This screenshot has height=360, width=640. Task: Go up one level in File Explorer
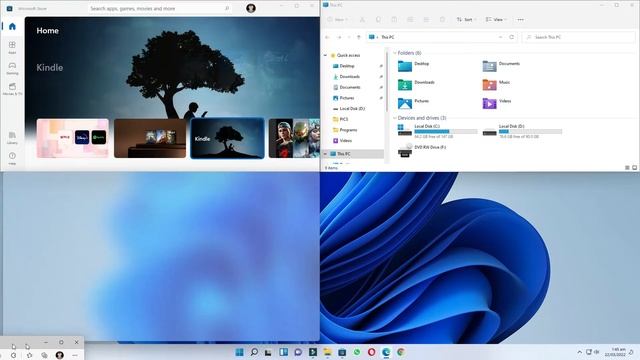coord(359,37)
